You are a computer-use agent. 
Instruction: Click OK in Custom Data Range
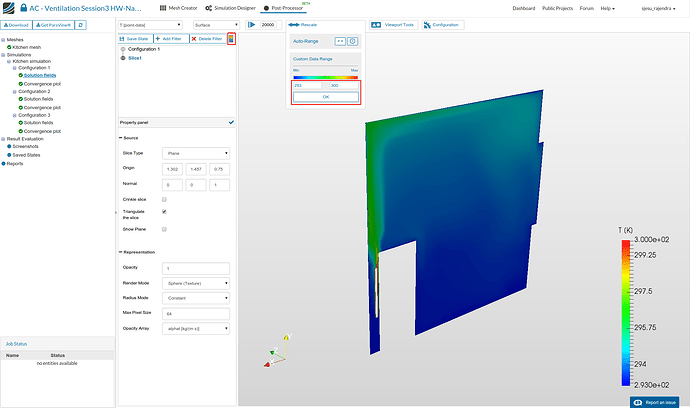[x=325, y=97]
